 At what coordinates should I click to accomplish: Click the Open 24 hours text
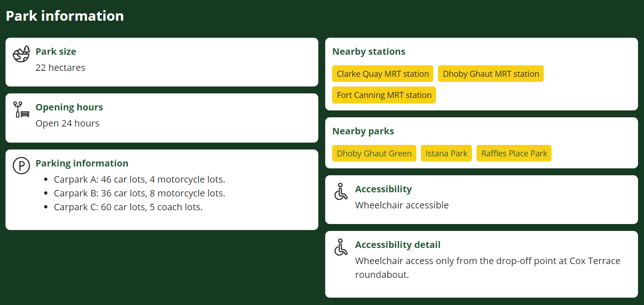click(67, 123)
